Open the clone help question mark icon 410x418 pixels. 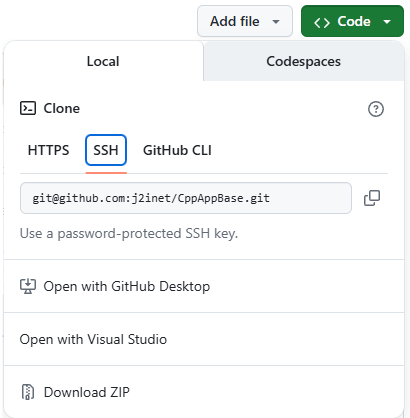click(x=376, y=109)
